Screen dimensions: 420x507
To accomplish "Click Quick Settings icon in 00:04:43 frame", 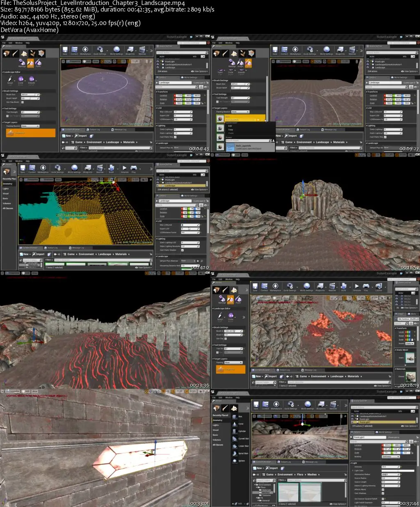I will click(x=100, y=50).
